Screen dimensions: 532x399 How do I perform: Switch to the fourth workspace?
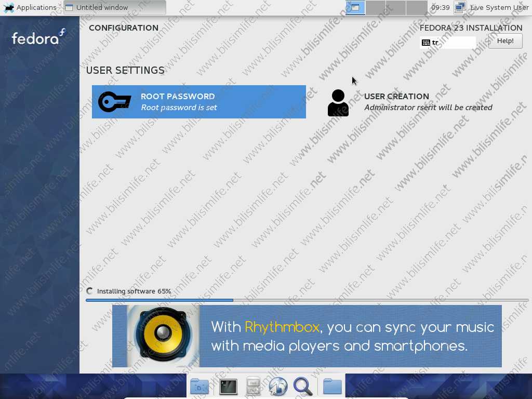pyautogui.click(x=416, y=7)
